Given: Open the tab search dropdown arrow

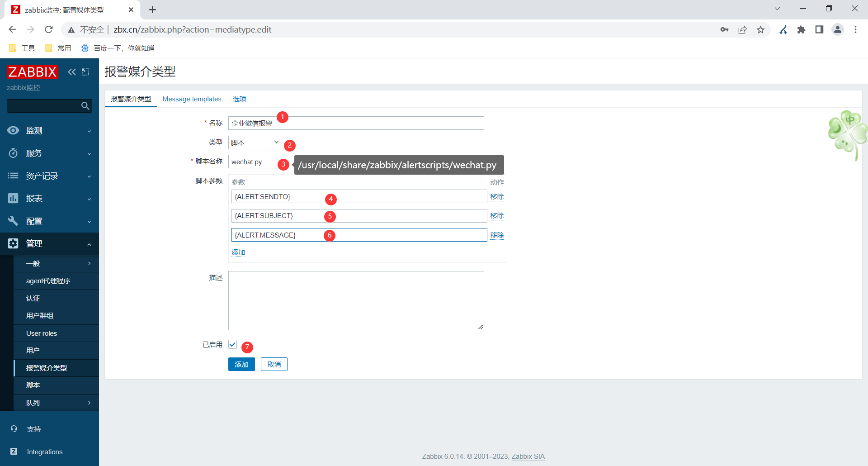Looking at the screenshot, I should pyautogui.click(x=777, y=9).
